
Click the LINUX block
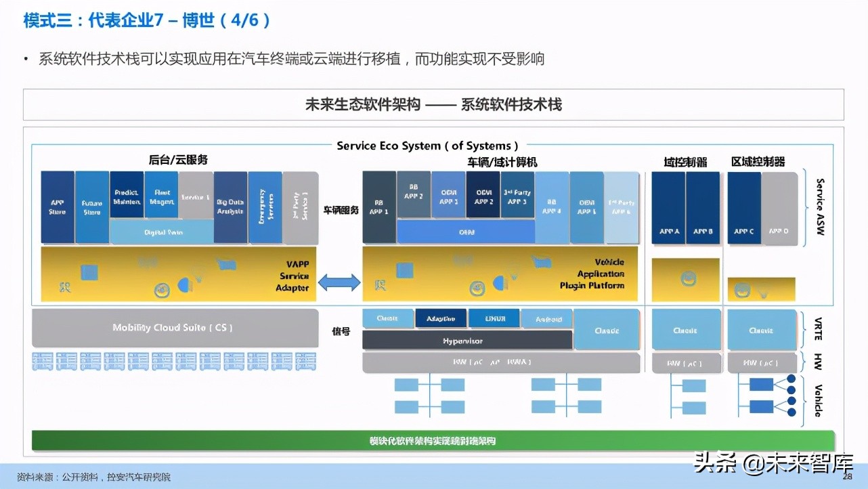(493, 318)
